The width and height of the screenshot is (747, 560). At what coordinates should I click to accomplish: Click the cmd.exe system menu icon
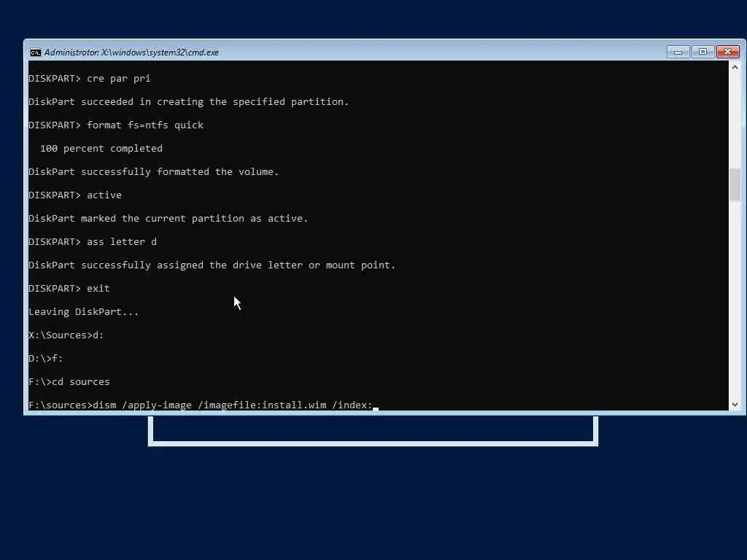click(35, 52)
